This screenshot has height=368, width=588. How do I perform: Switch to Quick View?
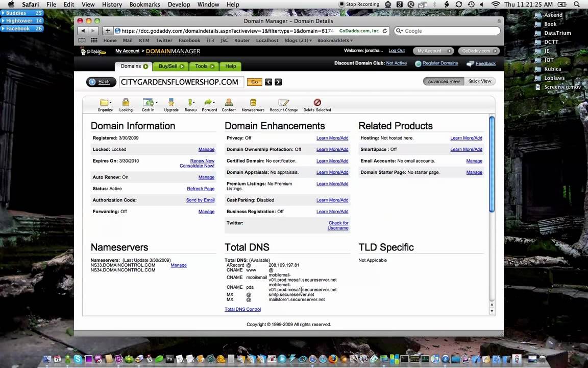(480, 81)
